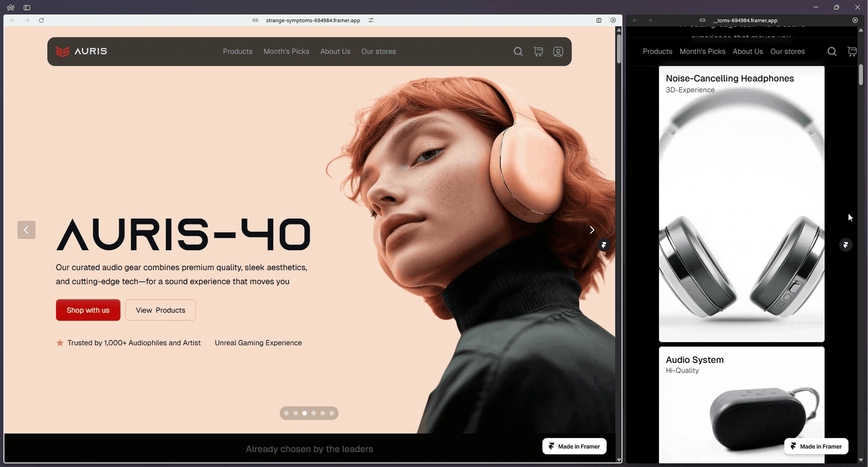868x467 pixels.
Task: Minimize the browser window
Action: pyautogui.click(x=816, y=7)
